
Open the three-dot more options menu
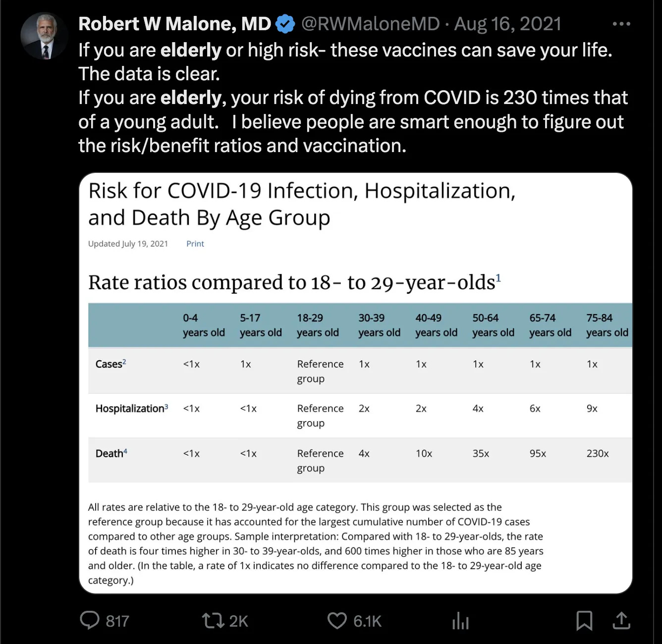(621, 24)
